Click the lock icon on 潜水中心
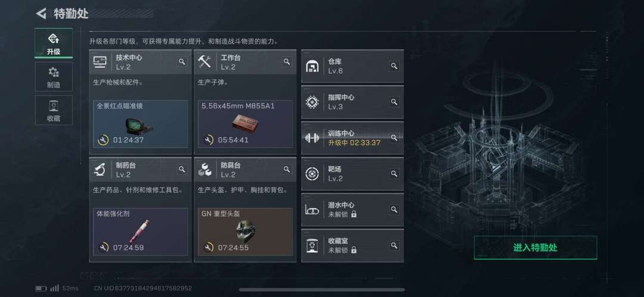644x297 pixels. (354, 214)
